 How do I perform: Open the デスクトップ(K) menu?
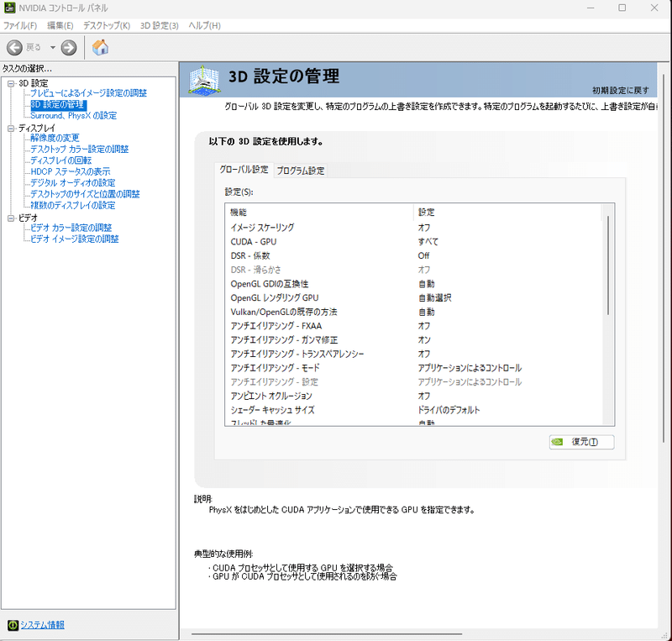click(x=107, y=26)
